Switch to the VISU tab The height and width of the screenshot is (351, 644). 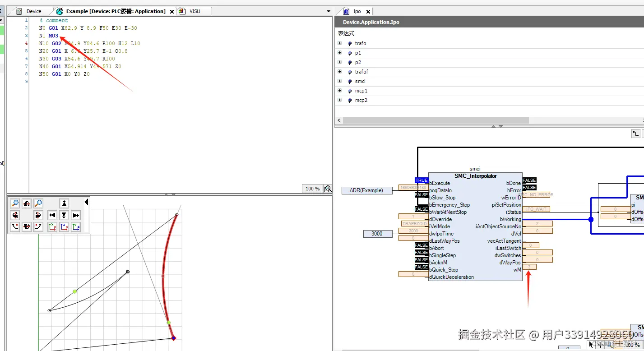(195, 11)
